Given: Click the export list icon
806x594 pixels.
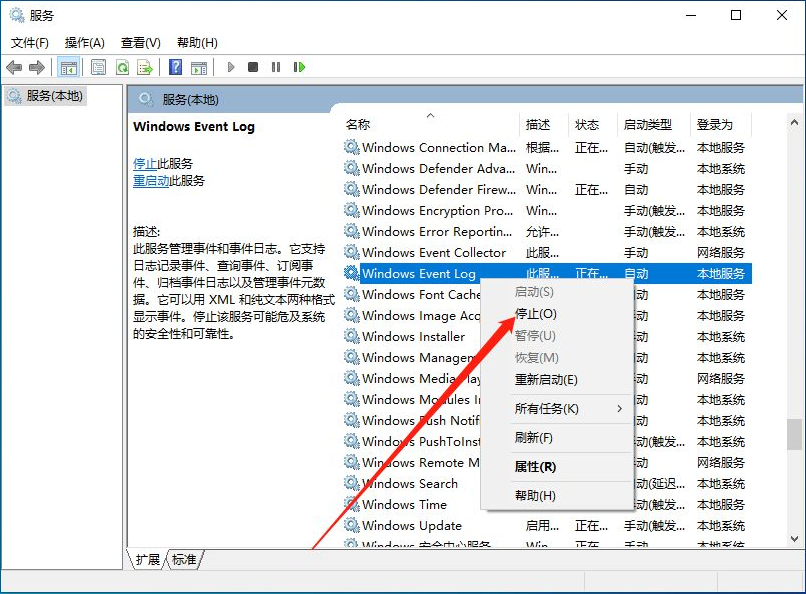Looking at the screenshot, I should (146, 67).
